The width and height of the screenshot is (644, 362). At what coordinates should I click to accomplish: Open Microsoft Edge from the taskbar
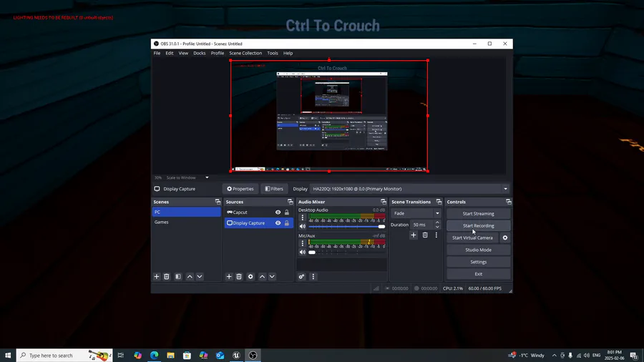[154, 356]
